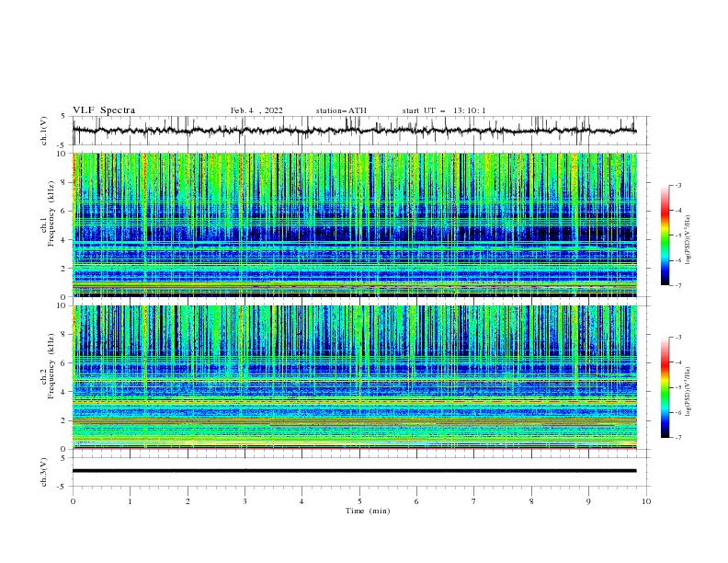Click the "-3" label on ch.2 colorbar
Viewport: 728px width, 563px height.
point(678,338)
